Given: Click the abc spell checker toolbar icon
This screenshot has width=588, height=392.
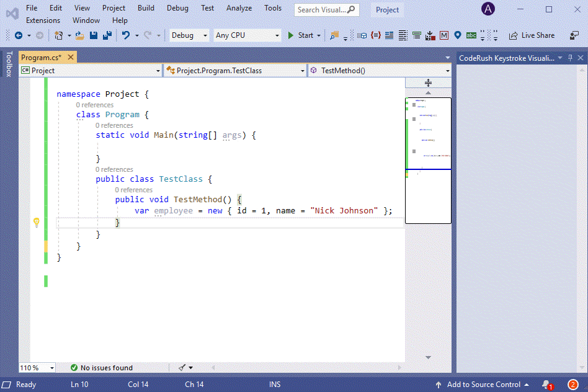Looking at the screenshot, I should 471,35.
